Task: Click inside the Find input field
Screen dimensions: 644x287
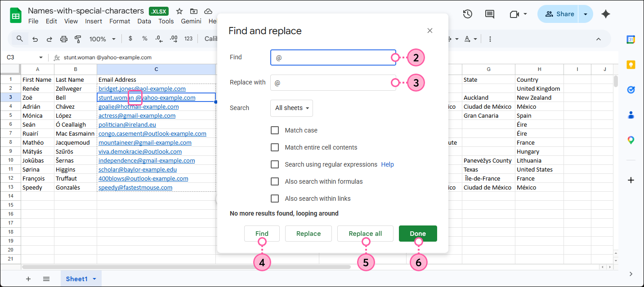Action: click(x=333, y=57)
